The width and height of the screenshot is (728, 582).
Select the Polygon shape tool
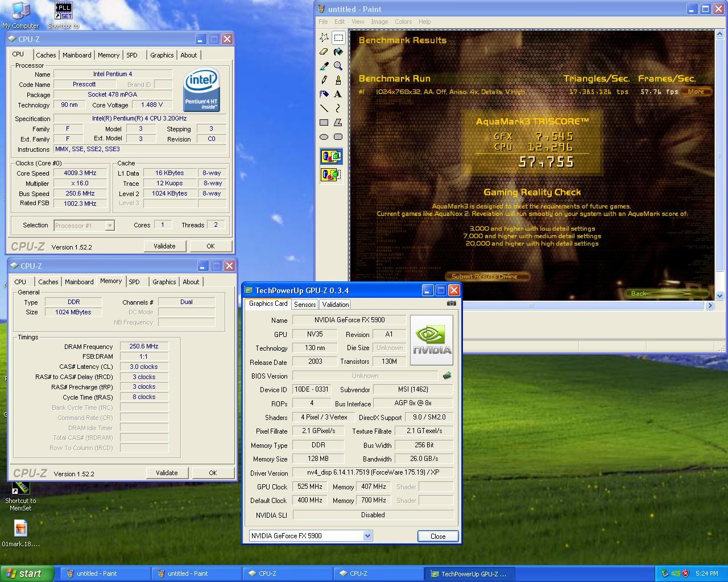(x=338, y=122)
